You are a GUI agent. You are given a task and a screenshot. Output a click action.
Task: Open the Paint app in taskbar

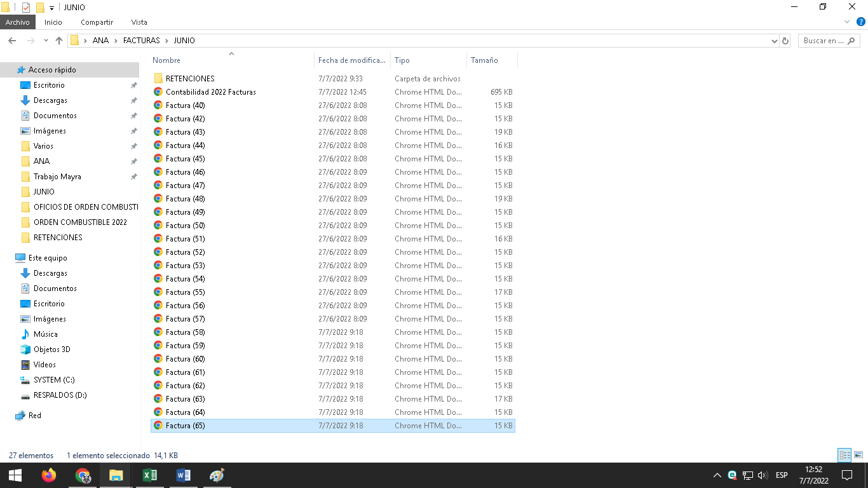[x=217, y=475]
